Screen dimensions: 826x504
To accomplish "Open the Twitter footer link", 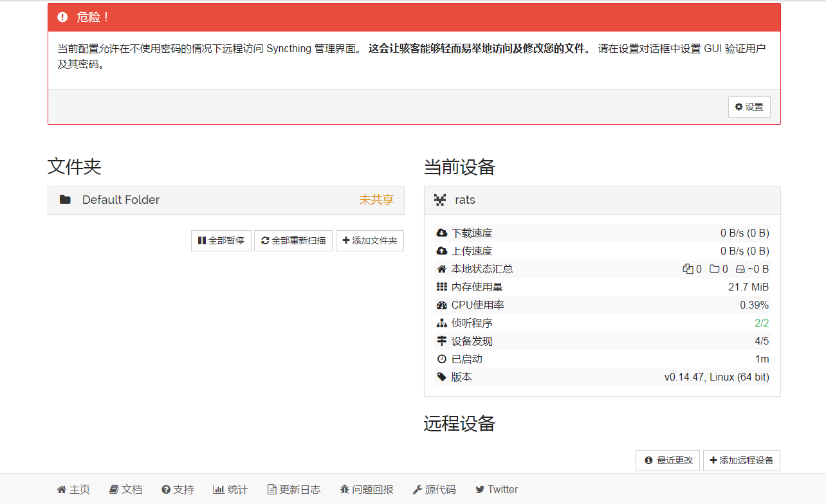I will click(x=497, y=489).
